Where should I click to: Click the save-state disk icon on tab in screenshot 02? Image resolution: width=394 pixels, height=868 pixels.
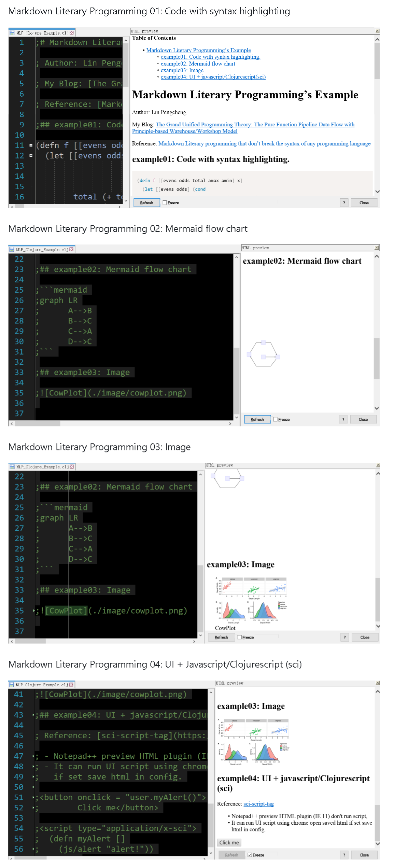tap(12, 249)
